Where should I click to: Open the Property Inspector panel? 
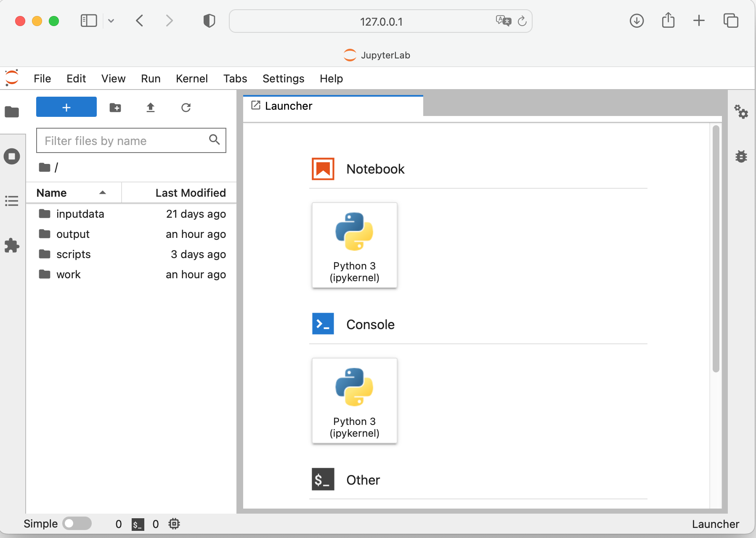tap(741, 112)
